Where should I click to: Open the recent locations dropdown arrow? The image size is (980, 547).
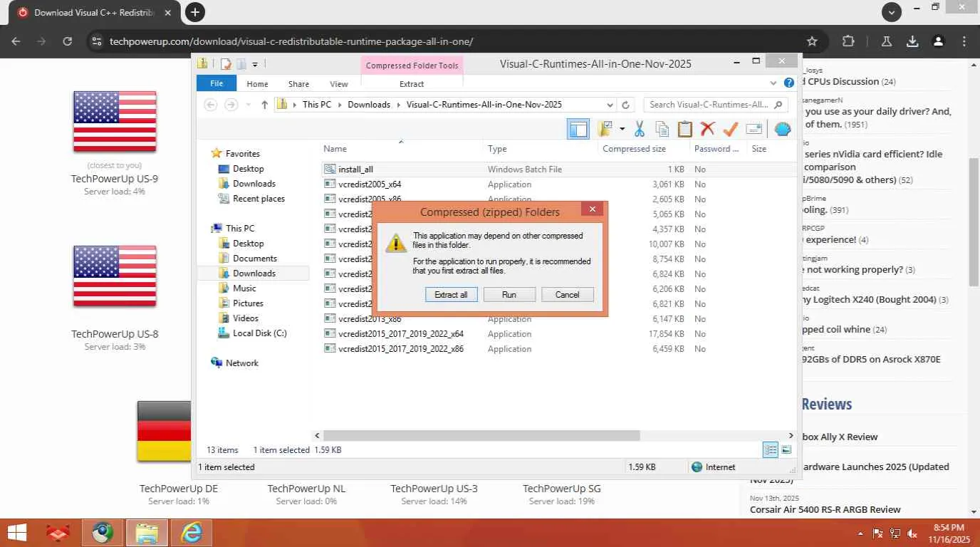pos(248,105)
